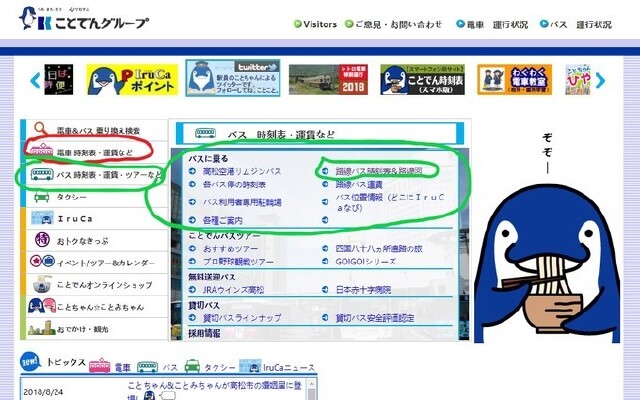
Task: Open 各バス停の時刻表 link
Action: coord(234,184)
